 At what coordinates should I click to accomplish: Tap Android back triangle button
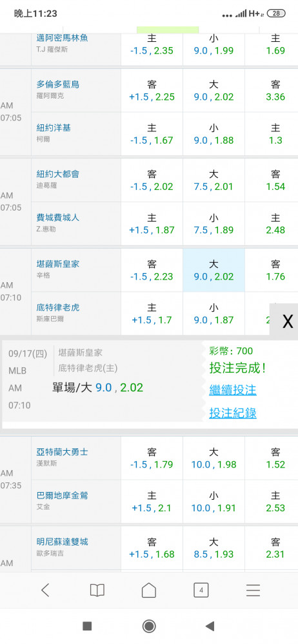point(210,626)
